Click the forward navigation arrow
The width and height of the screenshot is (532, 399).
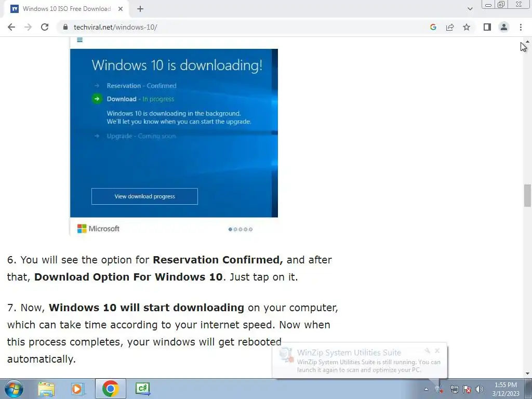pyautogui.click(x=28, y=27)
